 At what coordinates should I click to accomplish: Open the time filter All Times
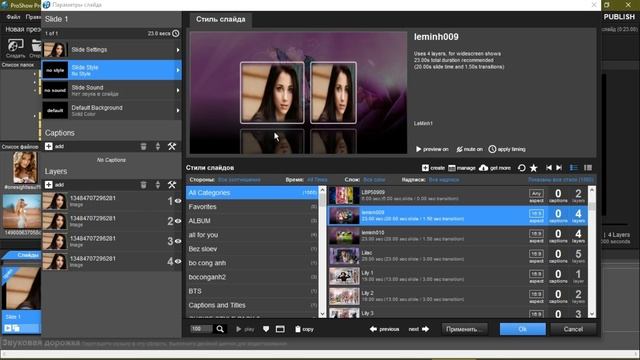coord(317,180)
